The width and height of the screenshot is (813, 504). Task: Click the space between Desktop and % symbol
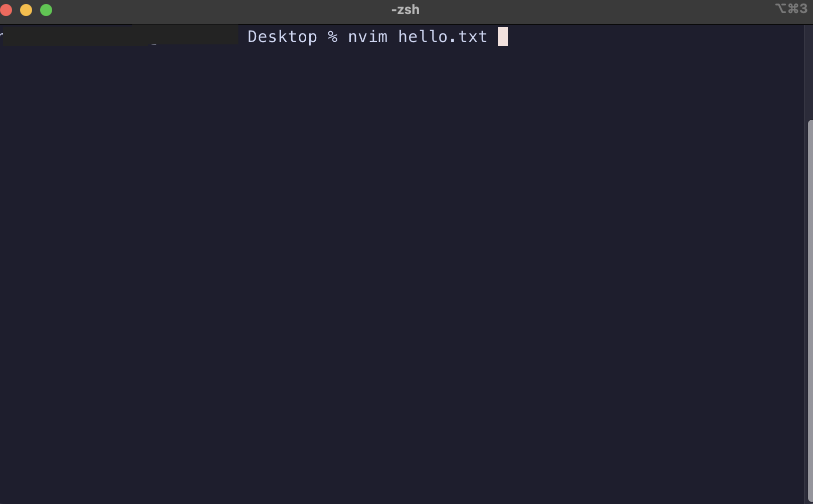323,37
